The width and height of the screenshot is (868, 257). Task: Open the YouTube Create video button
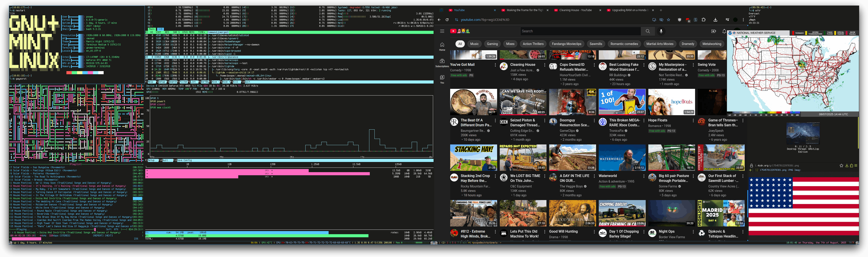tap(713, 31)
